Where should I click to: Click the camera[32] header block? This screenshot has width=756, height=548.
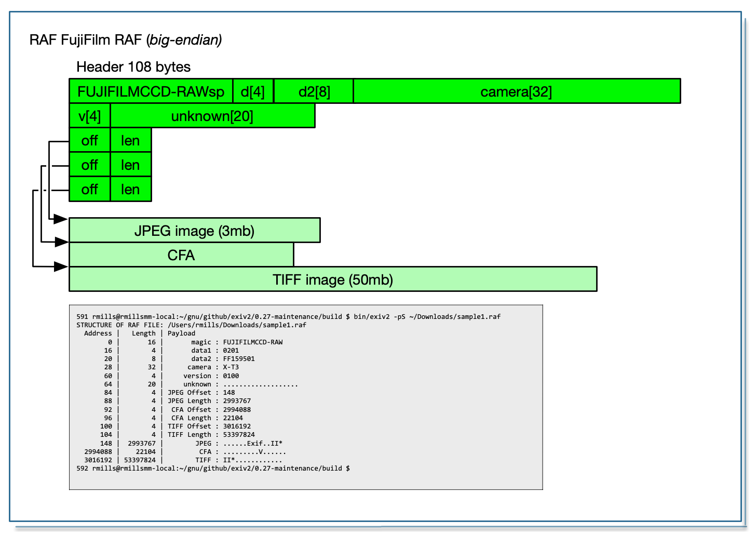coord(516,91)
